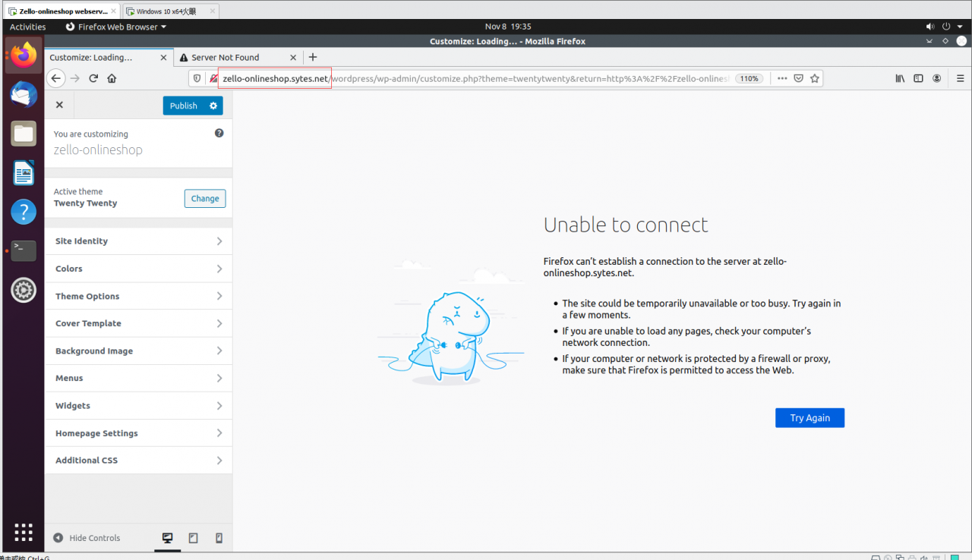Open the Files manager from the dock

pos(24,134)
